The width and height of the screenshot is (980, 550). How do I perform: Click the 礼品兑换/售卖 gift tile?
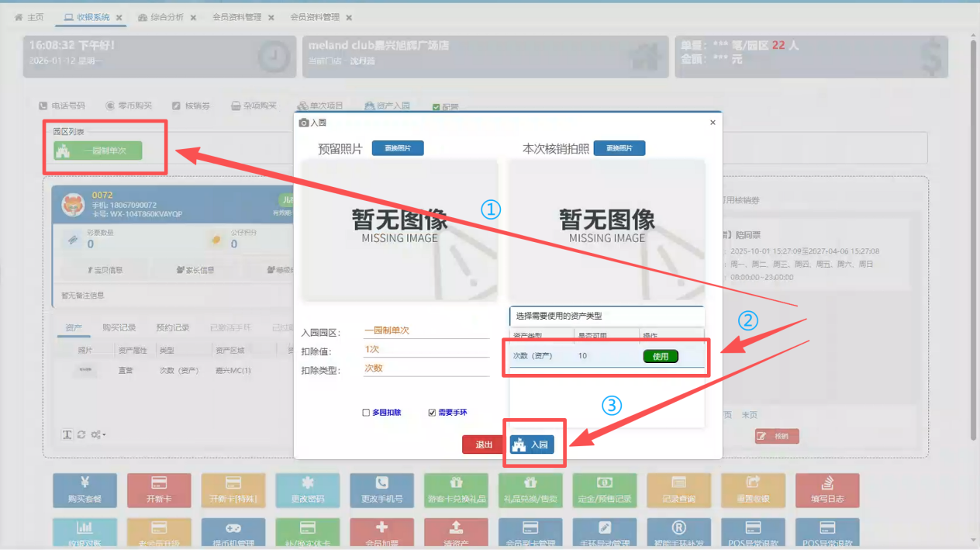530,491
